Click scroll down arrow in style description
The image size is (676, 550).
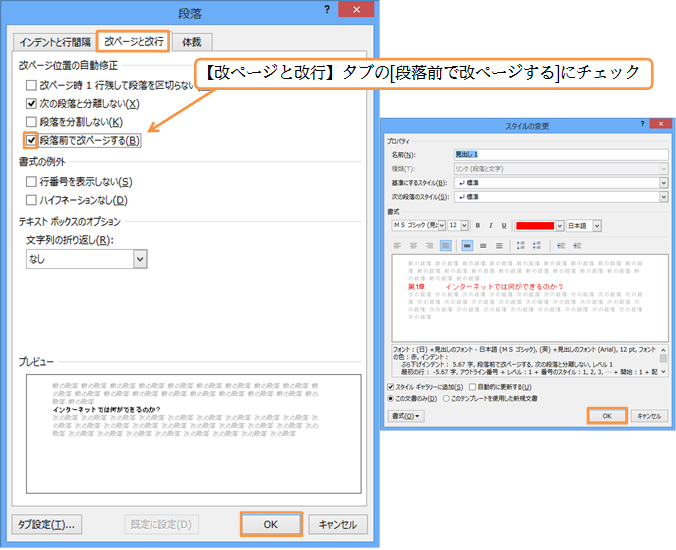(x=663, y=372)
